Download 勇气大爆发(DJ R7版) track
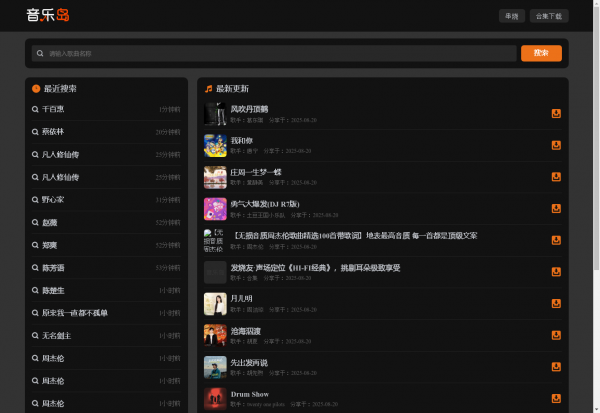Viewport: 600px width, 413px height. point(556,208)
